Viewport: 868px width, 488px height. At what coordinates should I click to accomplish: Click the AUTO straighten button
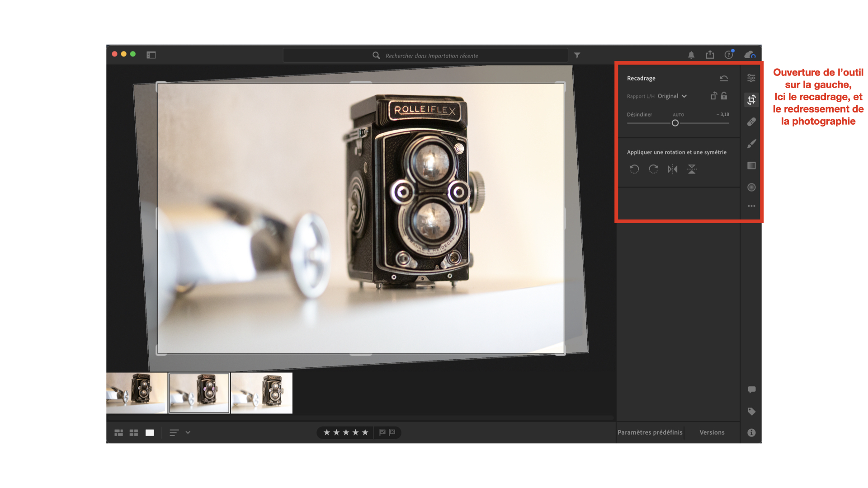[x=678, y=115]
